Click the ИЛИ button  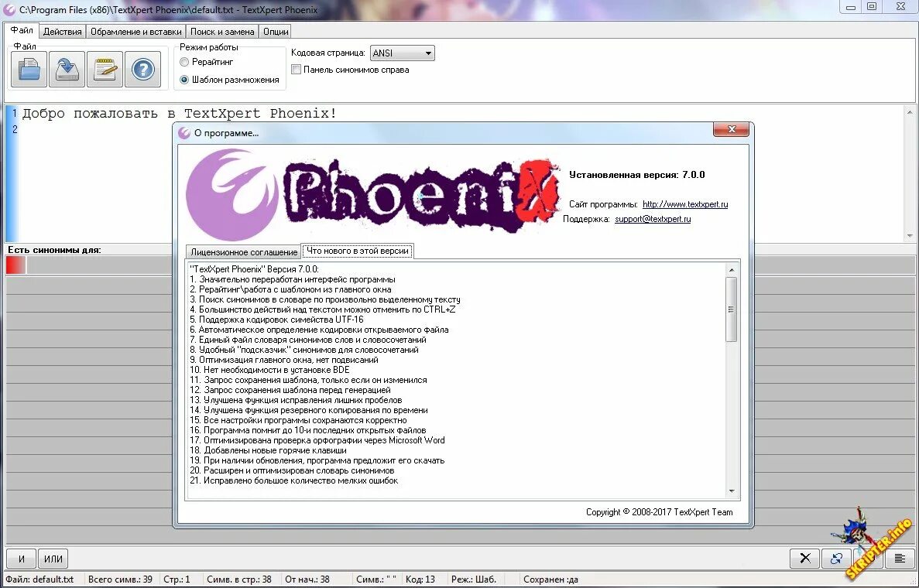pos(53,559)
